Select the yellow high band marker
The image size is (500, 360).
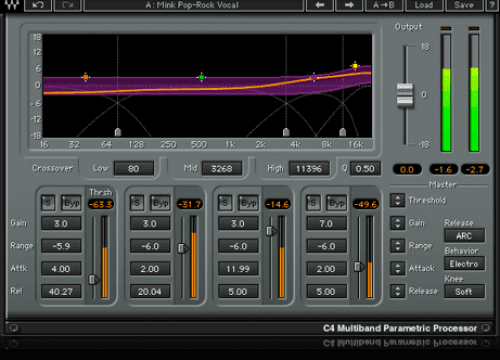(355, 66)
